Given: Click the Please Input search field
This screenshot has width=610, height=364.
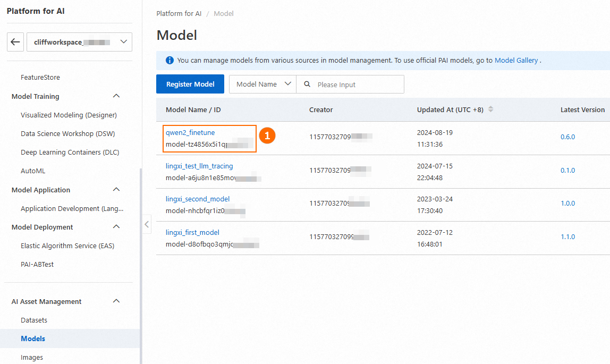Looking at the screenshot, I should point(356,84).
